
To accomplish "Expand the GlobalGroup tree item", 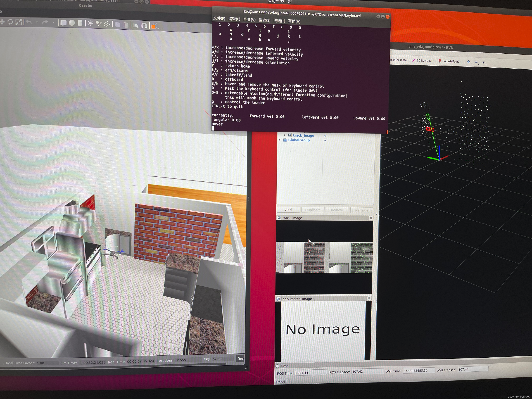I will coord(280,140).
